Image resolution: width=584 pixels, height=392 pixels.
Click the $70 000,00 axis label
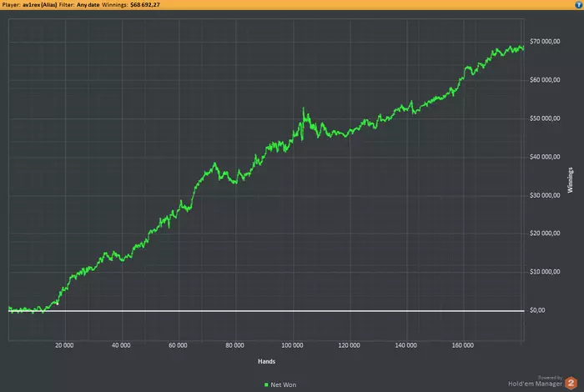click(x=545, y=42)
